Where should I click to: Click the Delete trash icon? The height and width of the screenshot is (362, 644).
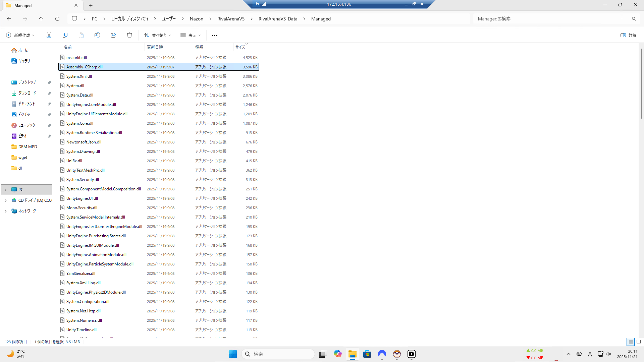129,35
